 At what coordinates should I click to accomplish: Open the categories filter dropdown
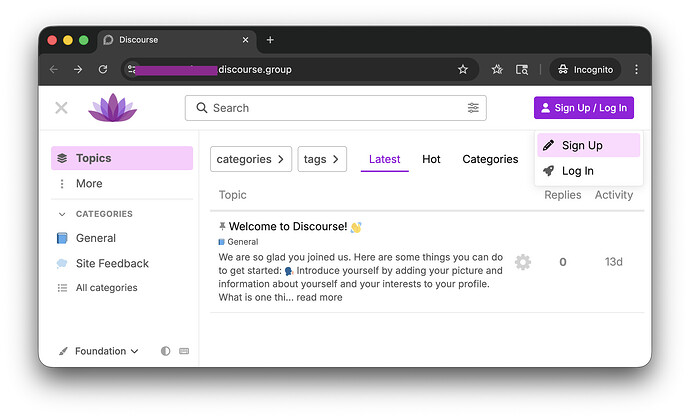click(x=251, y=159)
